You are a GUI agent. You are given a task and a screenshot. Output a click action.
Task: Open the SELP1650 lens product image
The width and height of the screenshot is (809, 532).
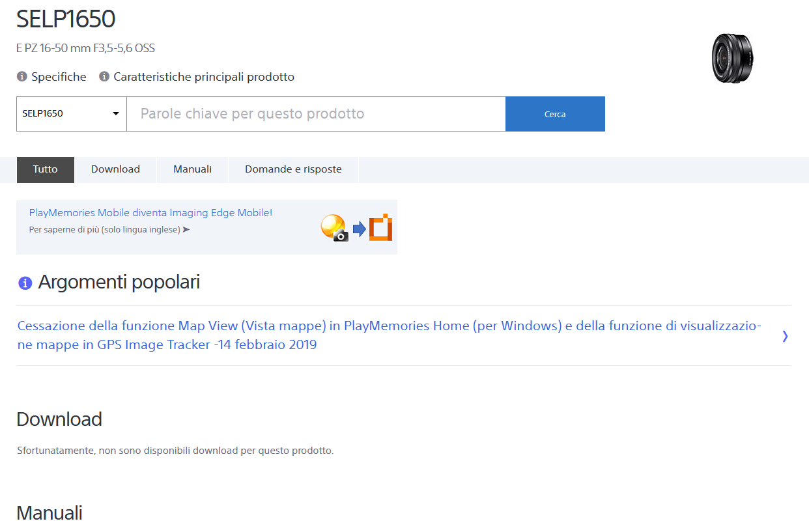click(733, 58)
